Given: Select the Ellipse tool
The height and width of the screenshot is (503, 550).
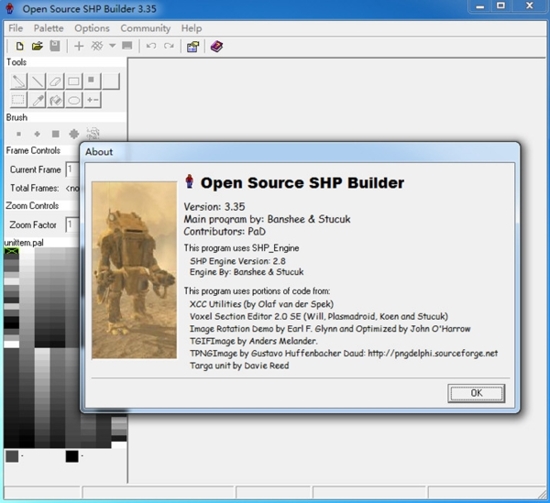Looking at the screenshot, I should [74, 100].
